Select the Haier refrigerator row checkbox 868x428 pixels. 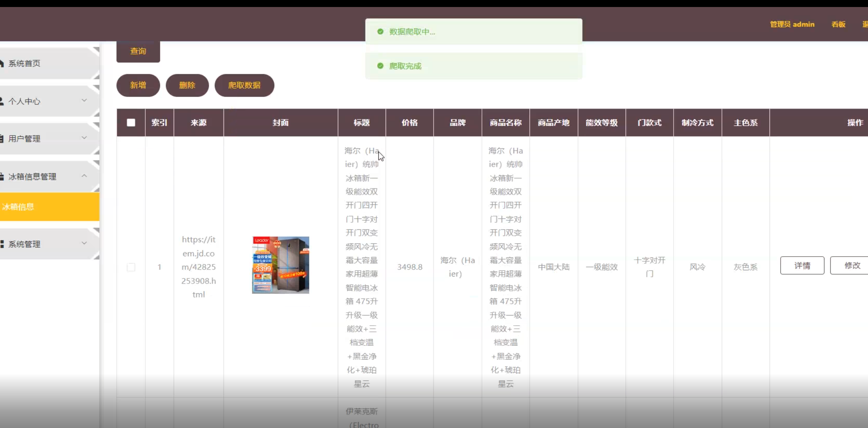[131, 267]
